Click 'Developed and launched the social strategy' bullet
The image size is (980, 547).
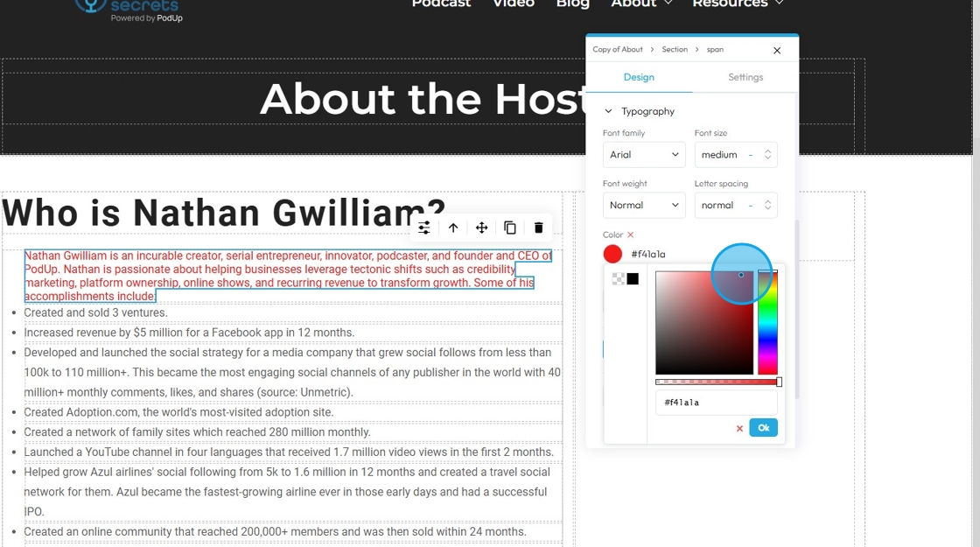292,373
